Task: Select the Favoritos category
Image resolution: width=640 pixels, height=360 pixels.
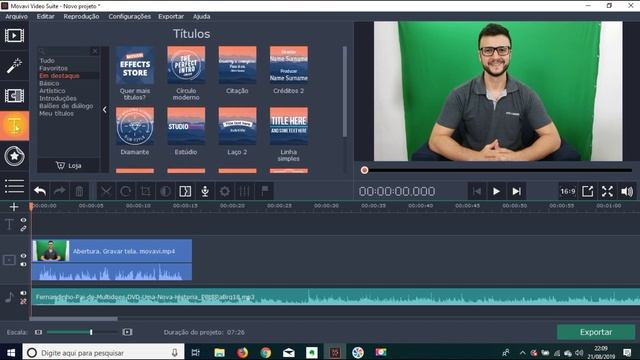Action: pyautogui.click(x=53, y=68)
